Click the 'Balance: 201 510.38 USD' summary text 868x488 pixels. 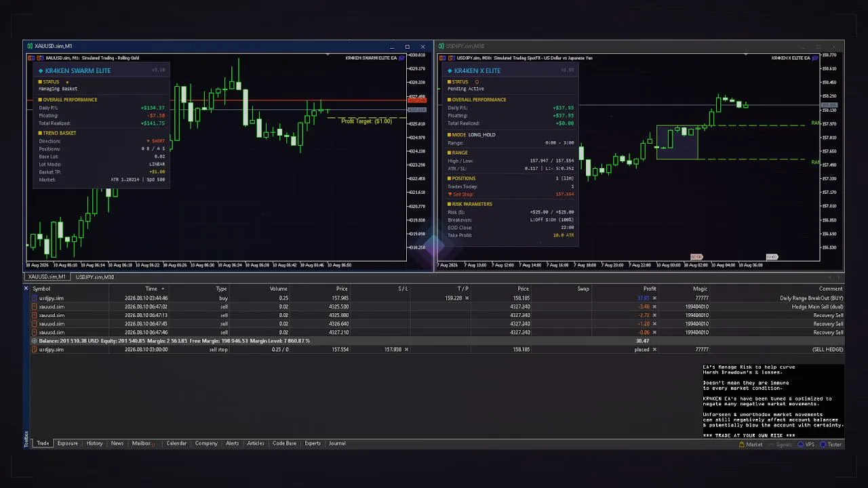[x=70, y=341]
